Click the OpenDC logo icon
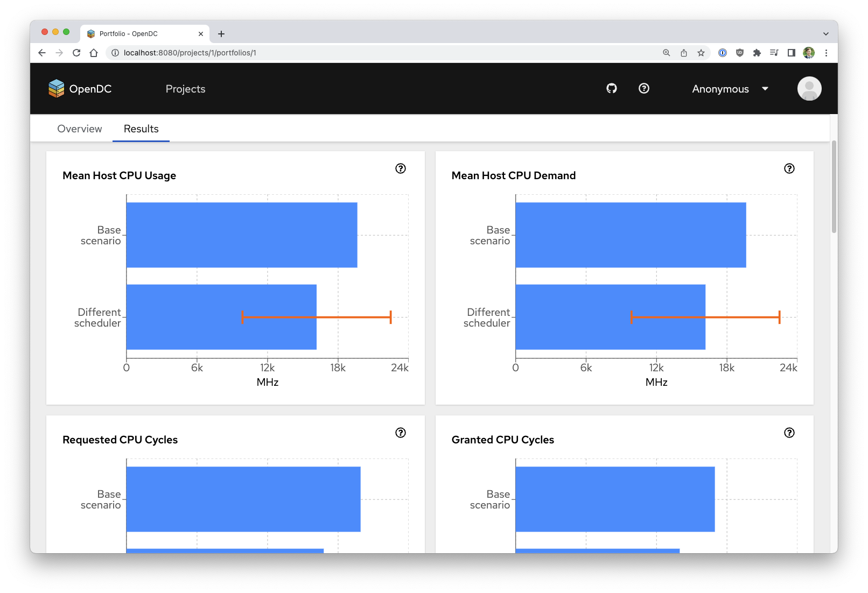This screenshot has width=868, height=593. 57,88
